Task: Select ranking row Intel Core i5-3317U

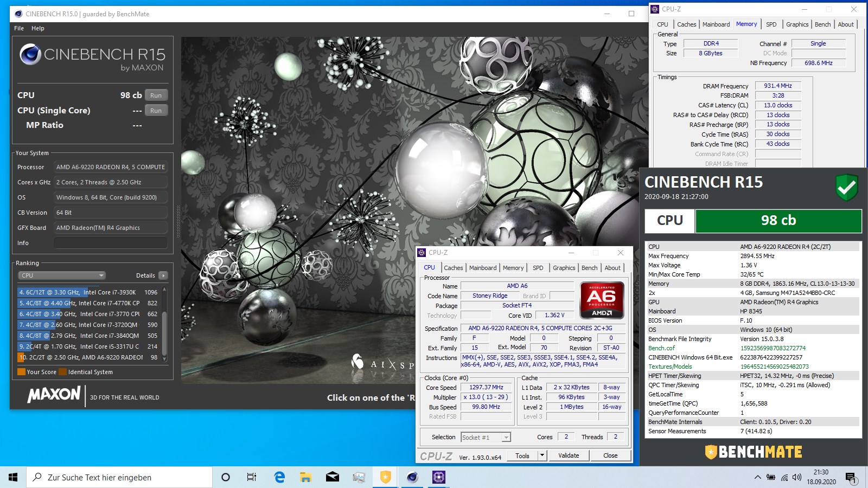Action: 89,346
